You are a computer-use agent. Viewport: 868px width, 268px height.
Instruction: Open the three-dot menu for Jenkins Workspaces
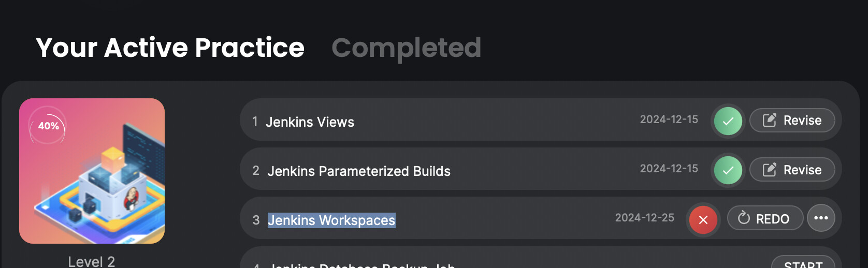821,218
